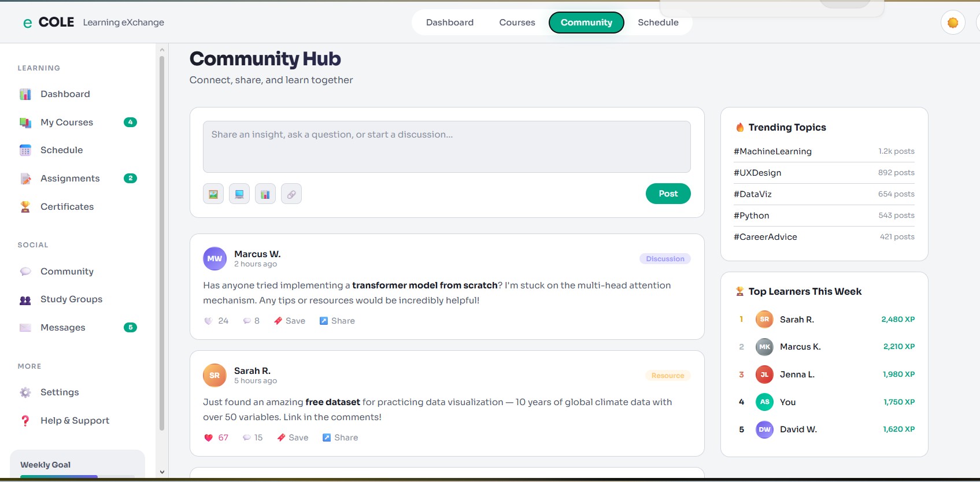Click the sidebar scrollbar down arrow
This screenshot has height=482, width=980.
pos(162,472)
